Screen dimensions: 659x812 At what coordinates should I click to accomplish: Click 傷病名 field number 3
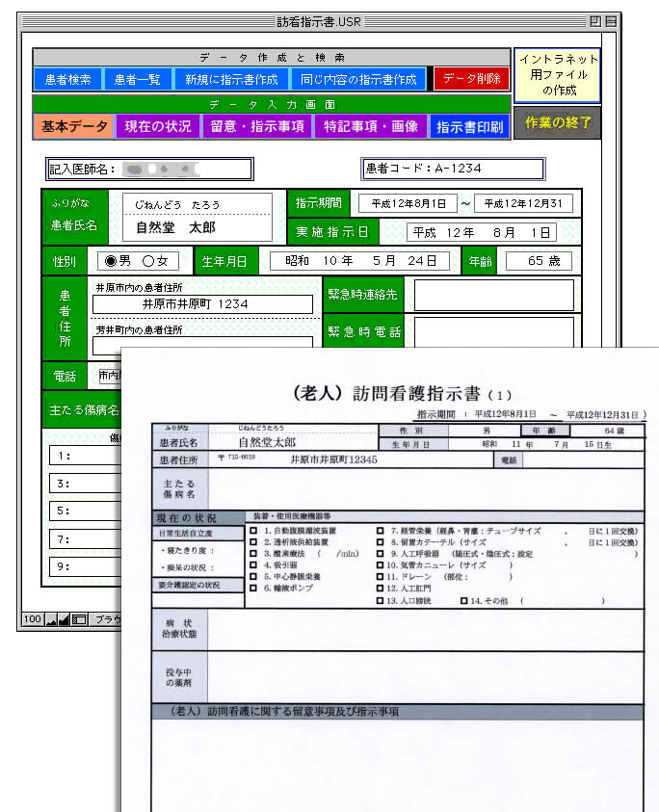[86, 484]
